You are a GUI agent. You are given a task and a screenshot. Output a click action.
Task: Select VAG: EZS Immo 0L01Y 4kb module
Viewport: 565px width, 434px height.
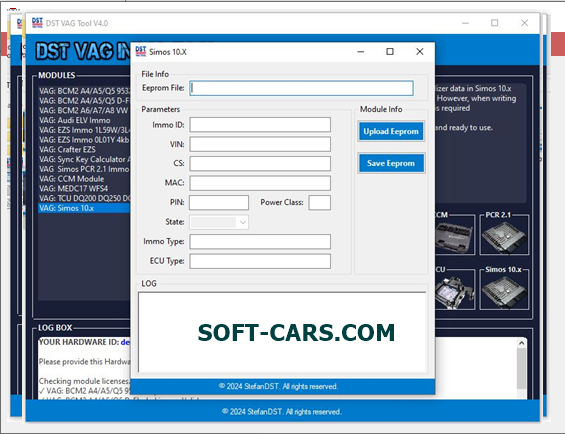click(x=84, y=140)
